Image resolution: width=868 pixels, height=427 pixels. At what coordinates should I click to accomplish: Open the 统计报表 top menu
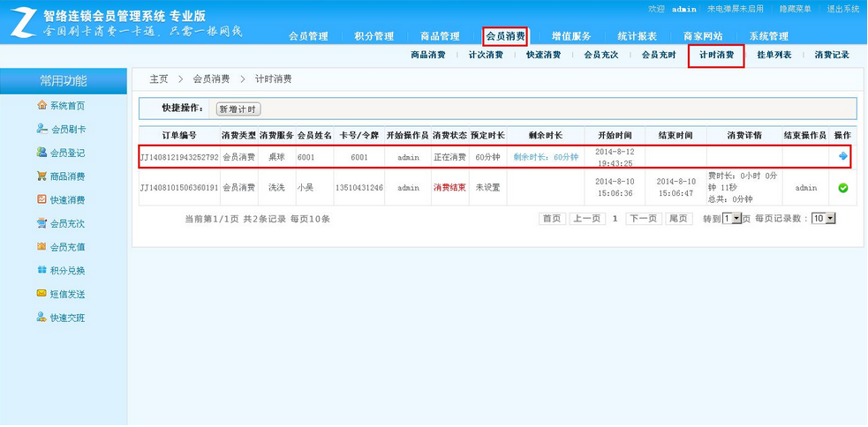click(x=637, y=36)
